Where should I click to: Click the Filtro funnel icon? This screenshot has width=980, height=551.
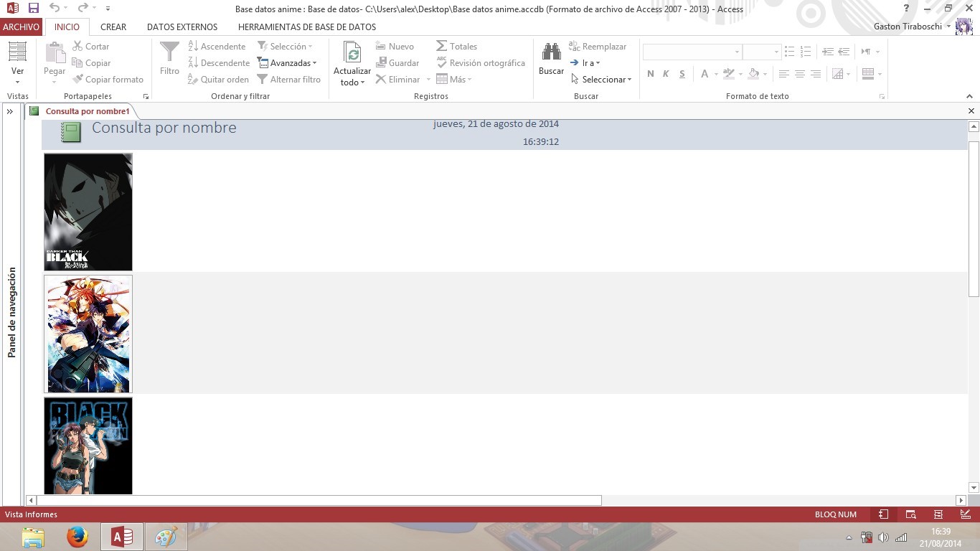point(169,52)
